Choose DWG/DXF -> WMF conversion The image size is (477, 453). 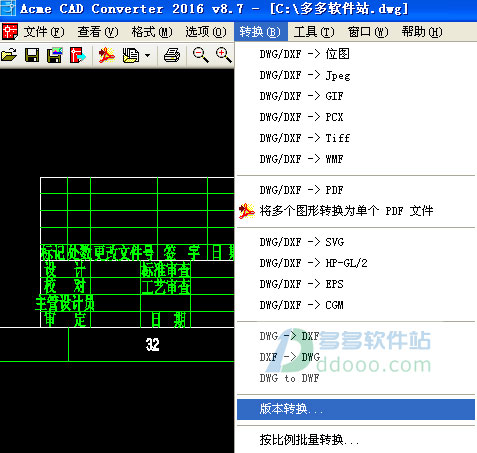(356, 159)
